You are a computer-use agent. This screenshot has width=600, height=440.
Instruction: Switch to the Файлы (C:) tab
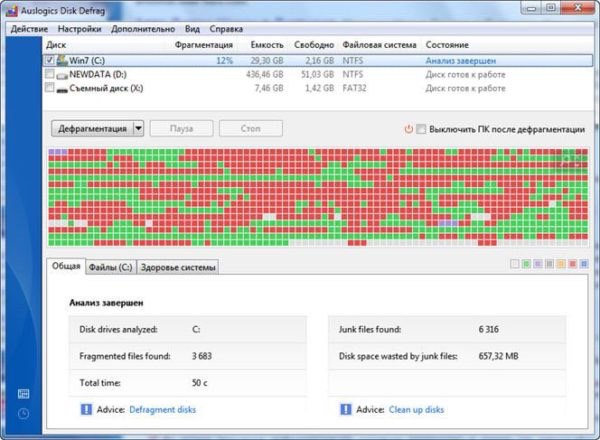(111, 267)
